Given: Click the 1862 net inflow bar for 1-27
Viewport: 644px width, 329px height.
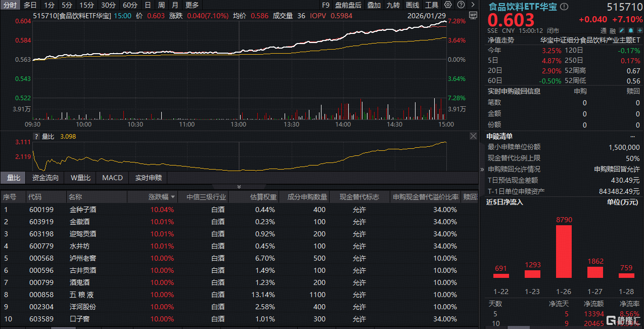Looking at the screenshot, I should click(595, 272).
